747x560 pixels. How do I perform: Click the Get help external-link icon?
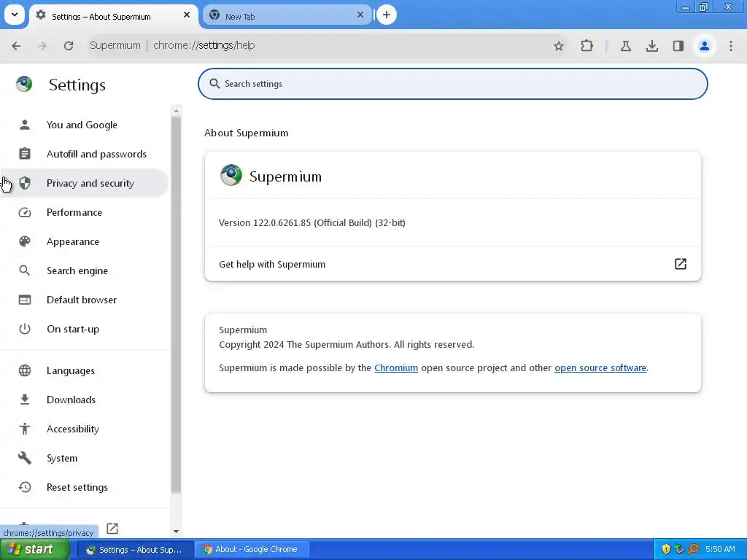681,264
